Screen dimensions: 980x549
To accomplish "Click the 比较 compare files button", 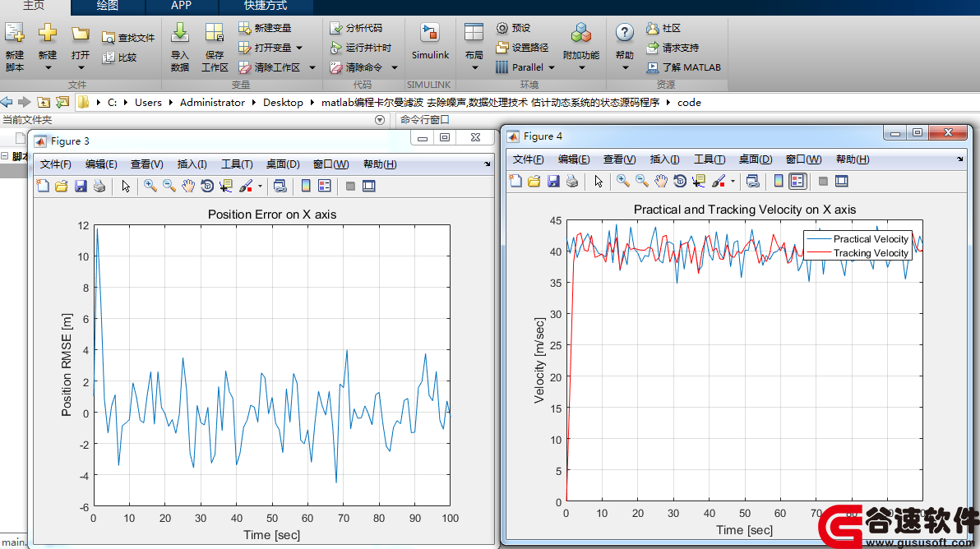I will [119, 58].
